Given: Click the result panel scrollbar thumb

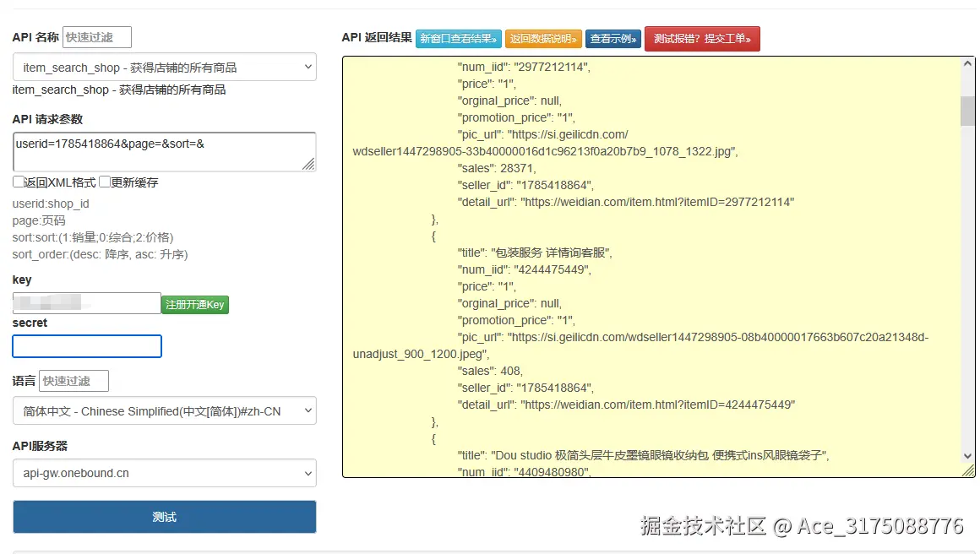Looking at the screenshot, I should point(967,111).
